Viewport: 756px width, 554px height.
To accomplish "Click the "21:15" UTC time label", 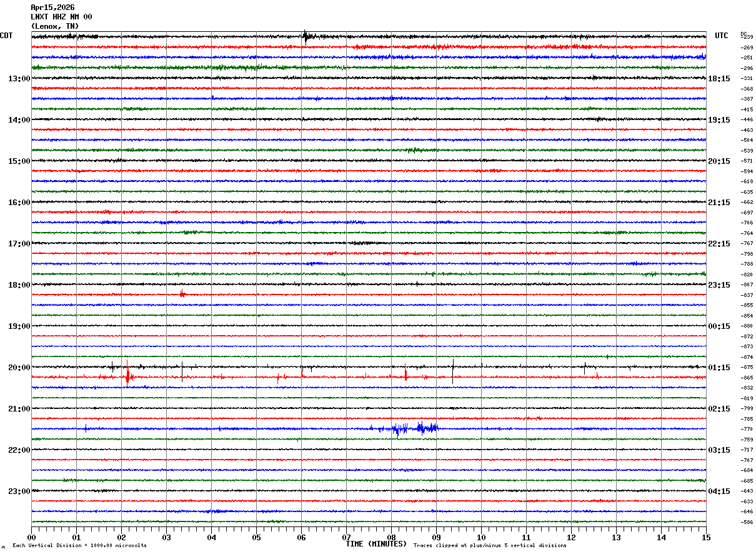I will point(719,203).
